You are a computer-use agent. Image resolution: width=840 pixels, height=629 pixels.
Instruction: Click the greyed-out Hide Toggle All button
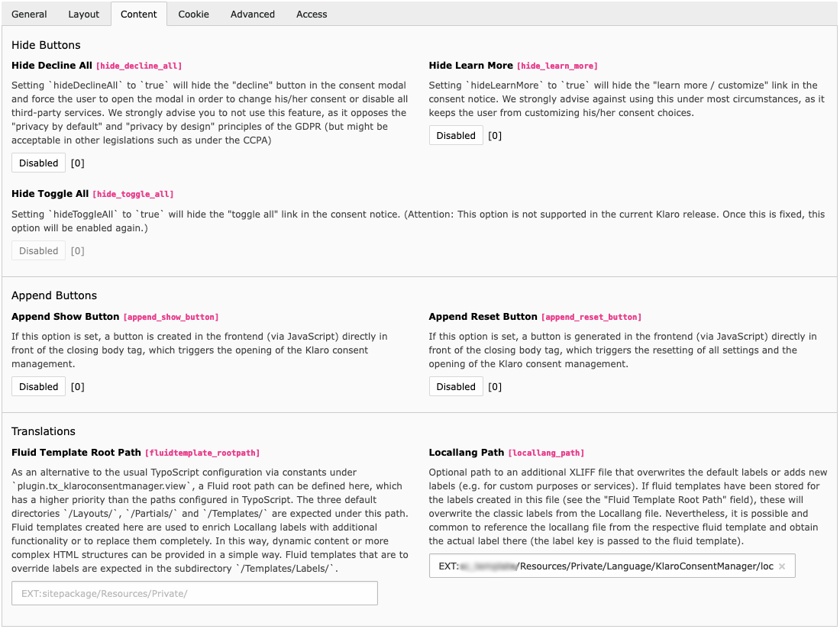pos(38,250)
